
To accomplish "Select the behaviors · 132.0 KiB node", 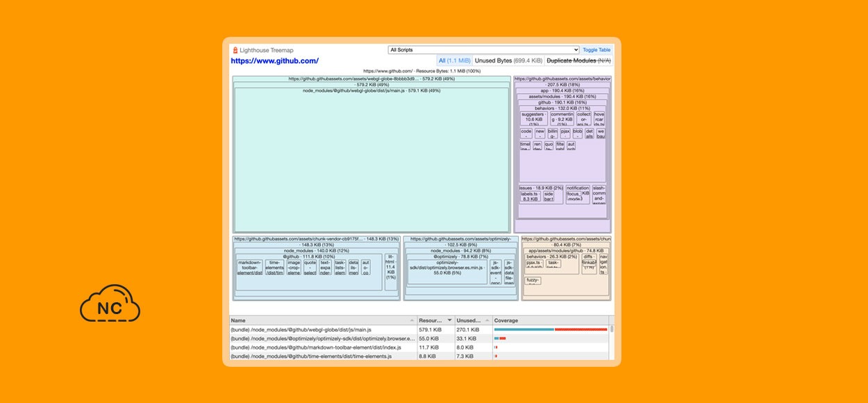I will click(563, 108).
